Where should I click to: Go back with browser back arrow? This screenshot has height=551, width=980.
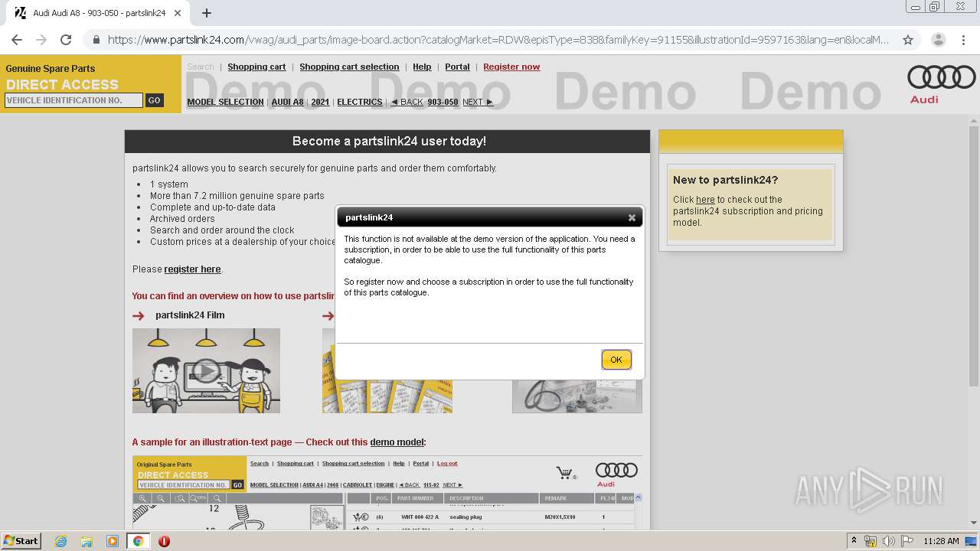tap(17, 40)
